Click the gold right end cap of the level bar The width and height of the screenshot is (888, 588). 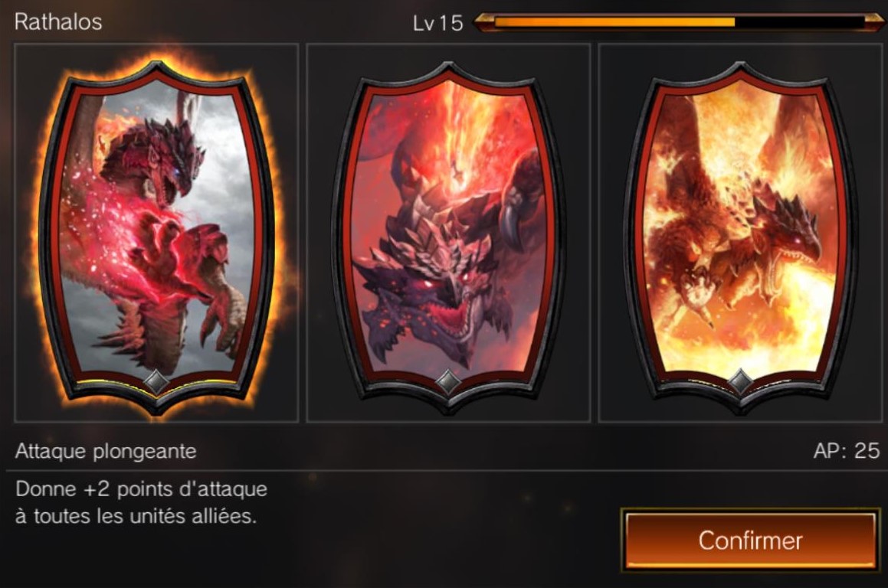click(874, 23)
